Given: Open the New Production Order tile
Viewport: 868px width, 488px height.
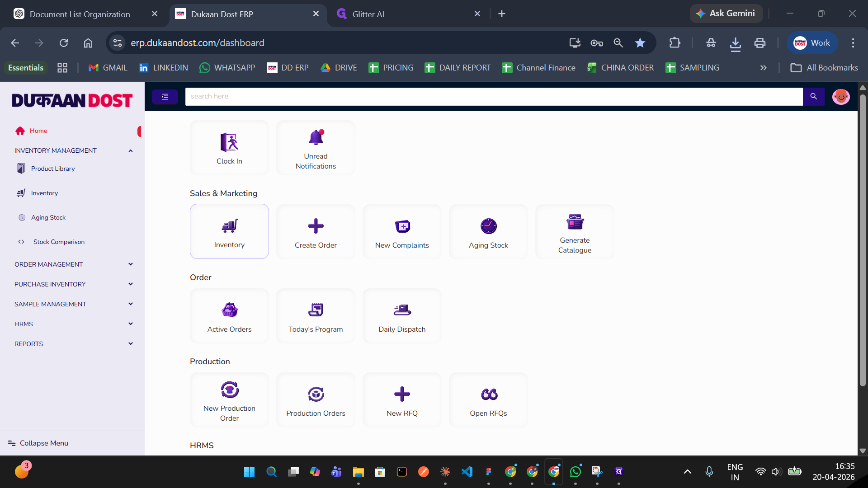Looking at the screenshot, I should [x=229, y=400].
